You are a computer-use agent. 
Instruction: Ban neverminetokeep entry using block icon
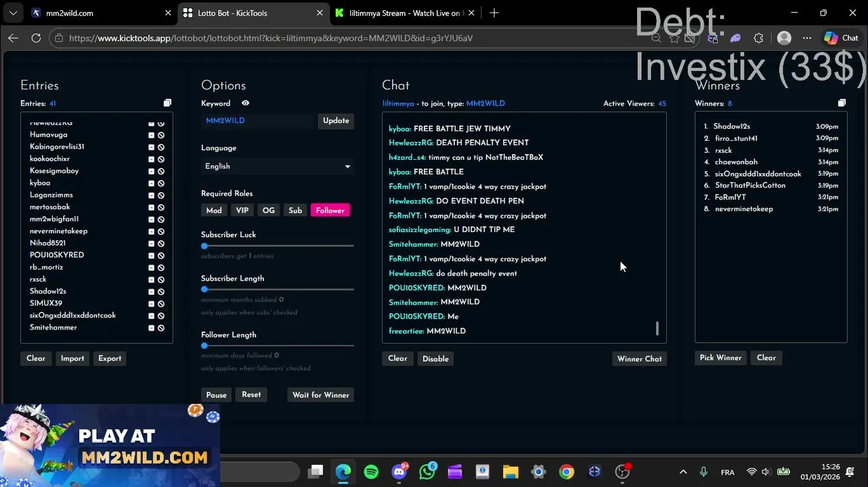pos(161,231)
